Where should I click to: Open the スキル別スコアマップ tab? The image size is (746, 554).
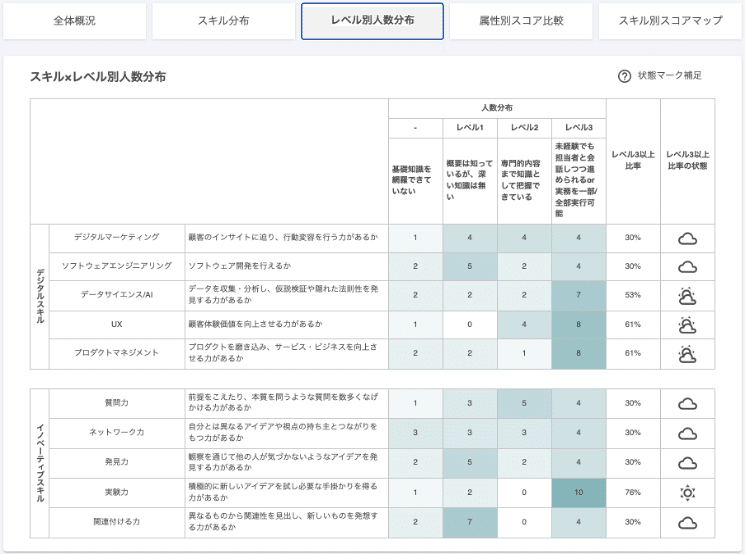(x=670, y=21)
